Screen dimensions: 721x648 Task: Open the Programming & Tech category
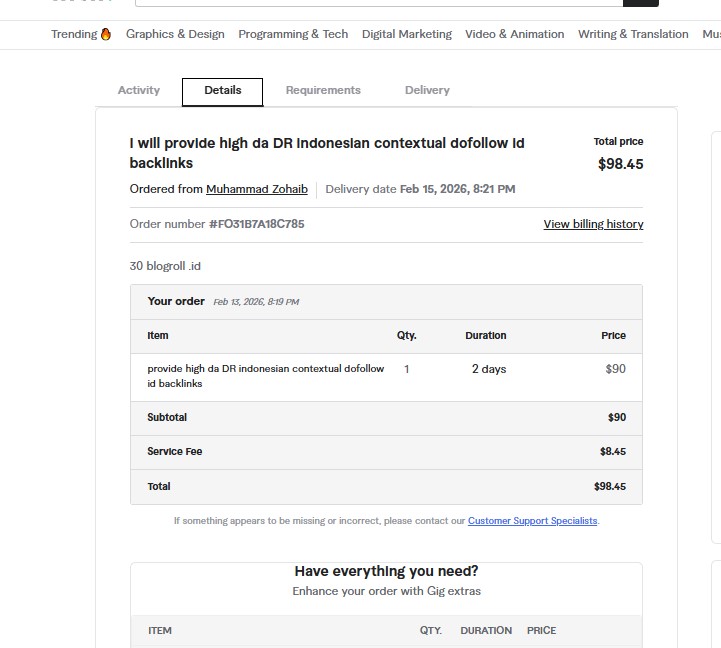click(293, 34)
